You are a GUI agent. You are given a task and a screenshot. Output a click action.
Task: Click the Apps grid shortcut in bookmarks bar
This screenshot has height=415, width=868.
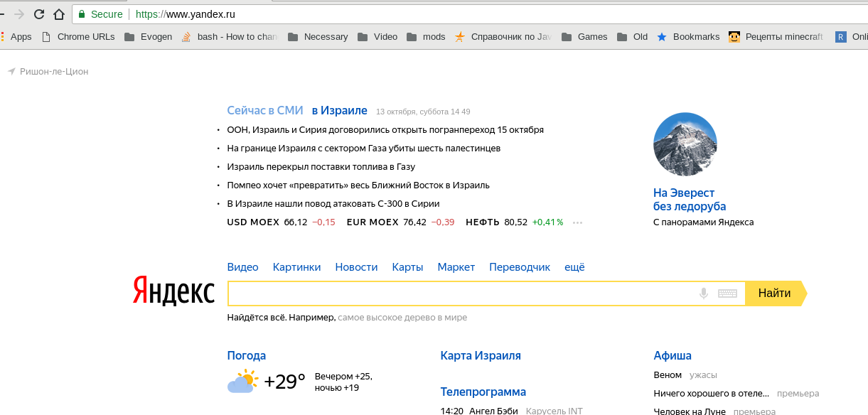[x=16, y=37]
